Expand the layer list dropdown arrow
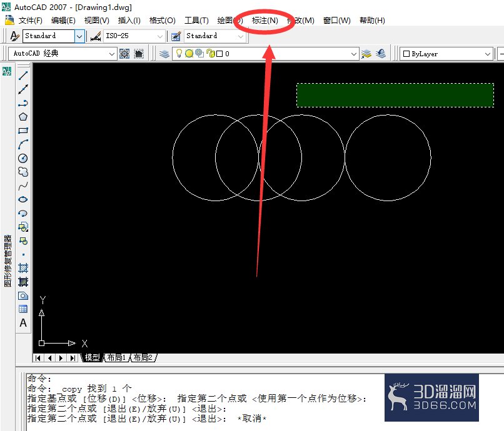Viewport: 504px width, 431px height. coord(354,54)
